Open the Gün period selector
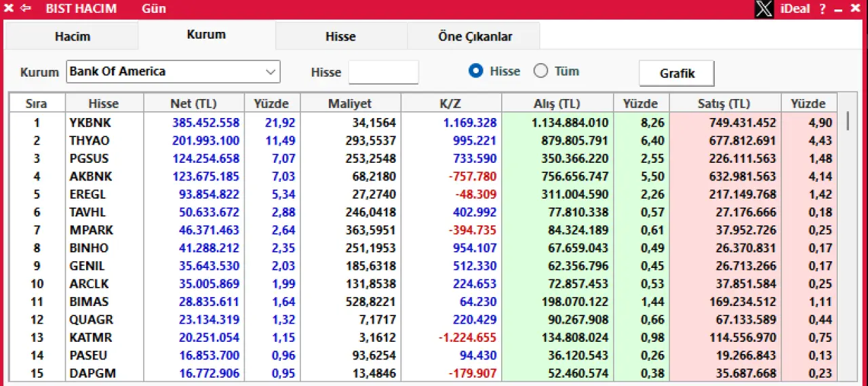The width and height of the screenshot is (868, 386). [x=154, y=9]
